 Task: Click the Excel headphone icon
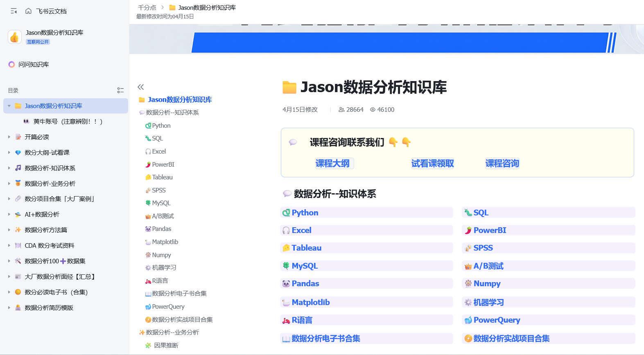coord(286,231)
